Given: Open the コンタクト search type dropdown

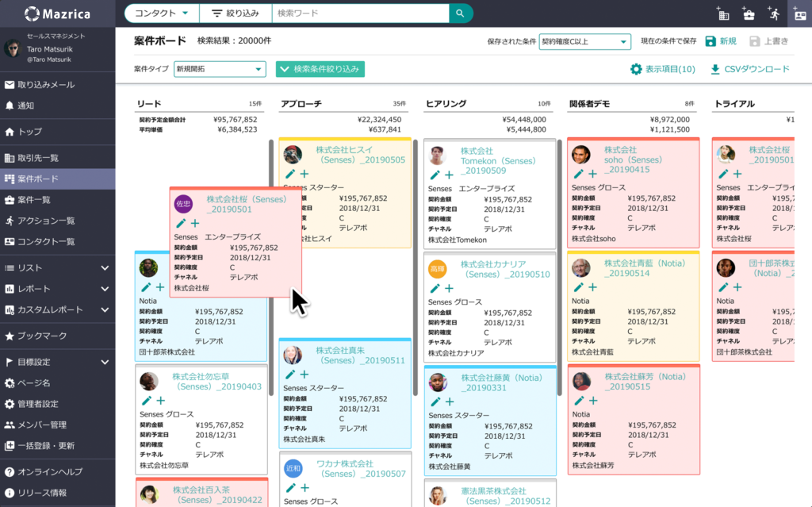Looking at the screenshot, I should click(x=162, y=13).
